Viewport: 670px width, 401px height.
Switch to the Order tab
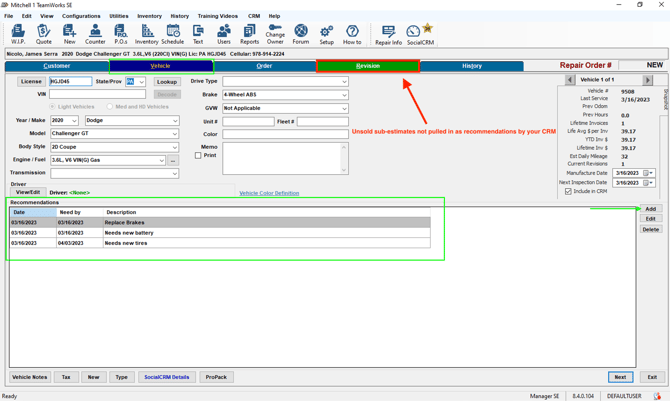coord(264,66)
